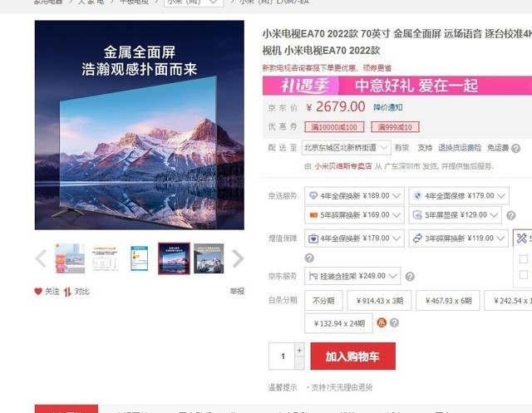Increase quantity with the plus stepper
This screenshot has height=413, width=532.
pyautogui.click(x=299, y=350)
